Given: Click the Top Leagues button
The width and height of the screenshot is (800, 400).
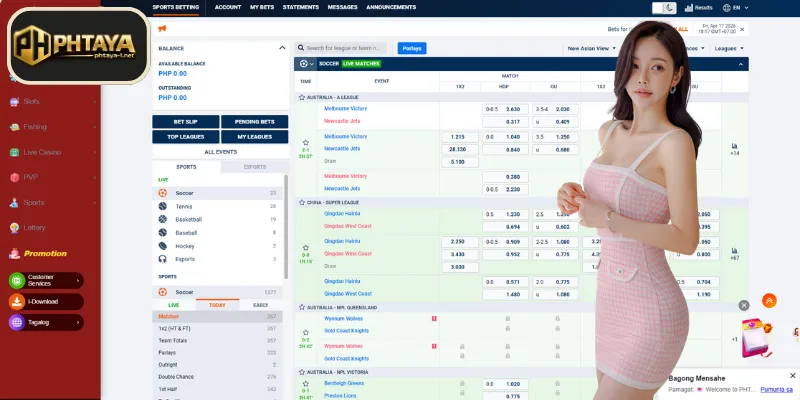Looking at the screenshot, I should coord(186,137).
